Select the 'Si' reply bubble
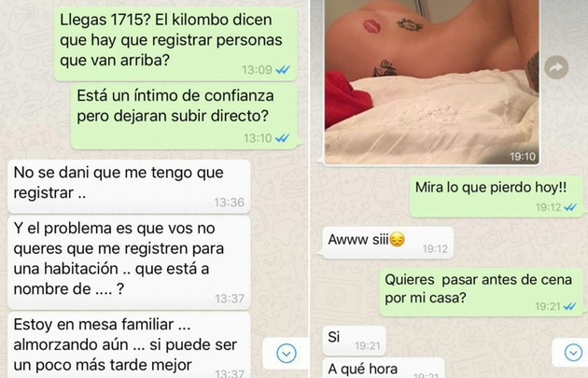The image size is (588, 378). click(x=353, y=341)
